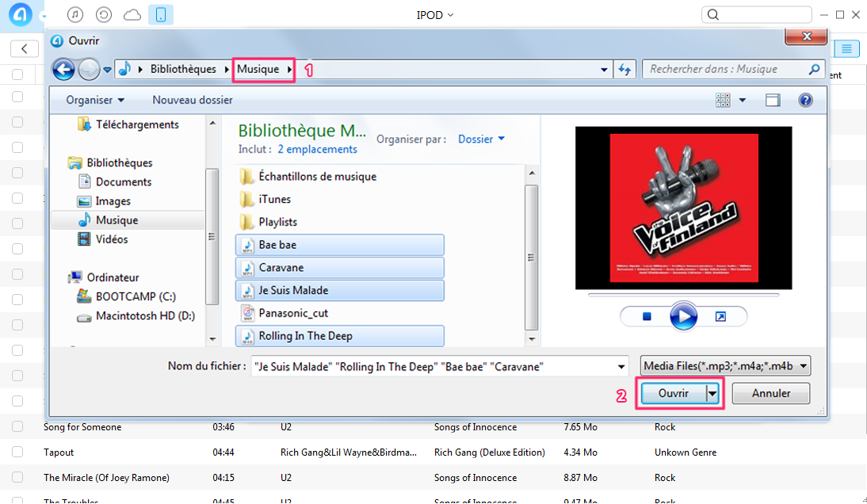Open the address bar history dropdown
The image size is (867, 504).
coord(604,70)
